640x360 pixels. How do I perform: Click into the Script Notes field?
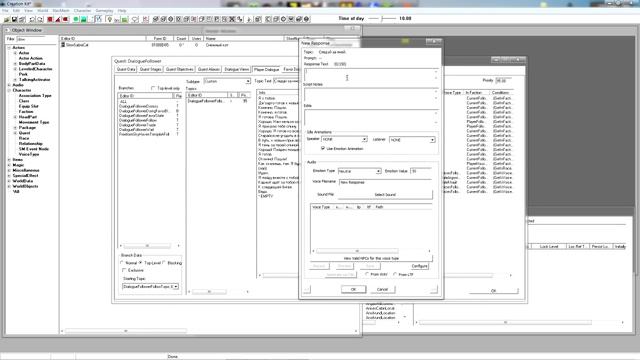coord(371,95)
